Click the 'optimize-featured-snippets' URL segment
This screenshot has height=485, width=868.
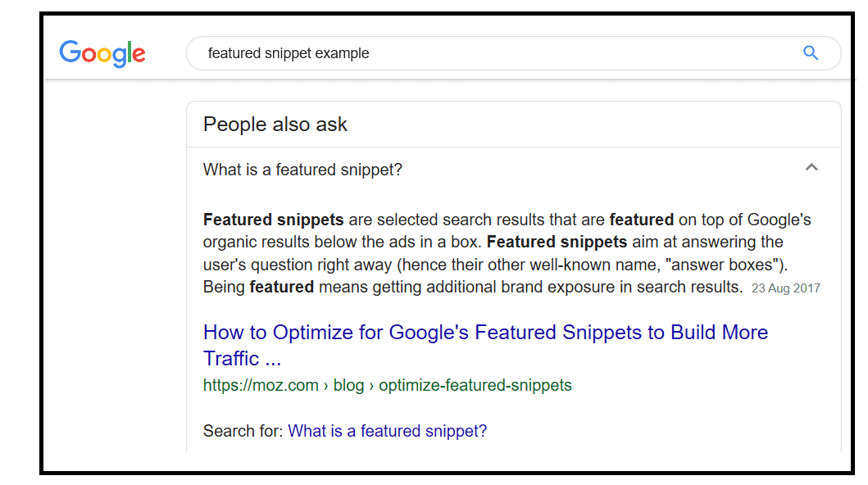click(475, 385)
